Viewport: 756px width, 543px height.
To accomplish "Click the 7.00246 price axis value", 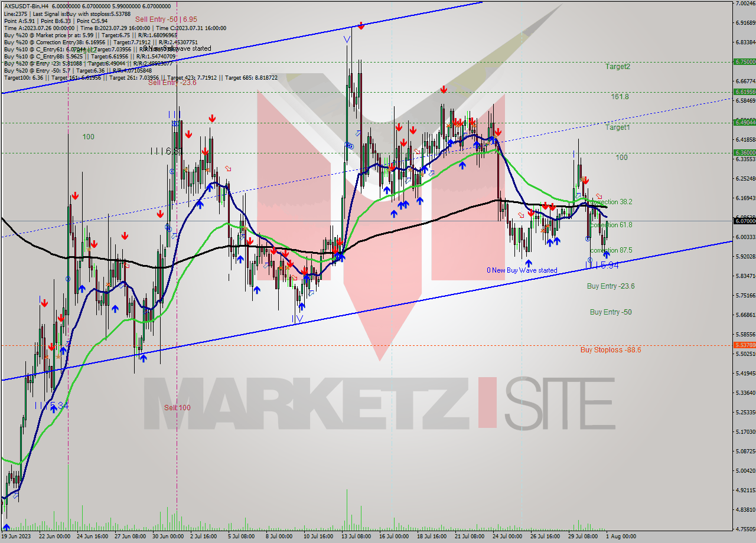I will point(745,4).
